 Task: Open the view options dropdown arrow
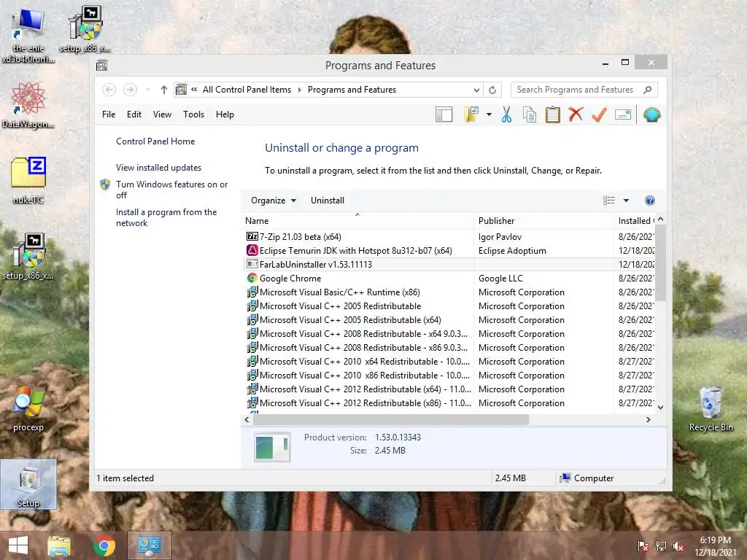(x=626, y=201)
